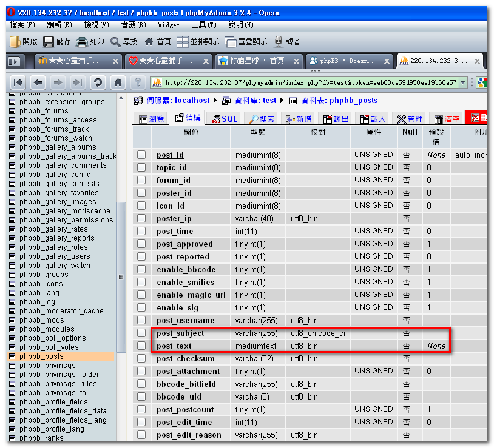The image size is (494, 448).
Task: Click the Wand password key icon
Action: 138,82
